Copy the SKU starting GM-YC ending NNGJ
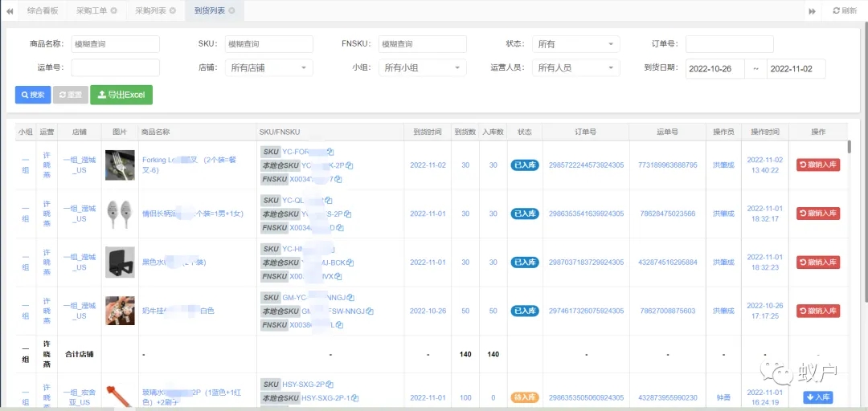Screen dimensions: 868x411 [351, 298]
